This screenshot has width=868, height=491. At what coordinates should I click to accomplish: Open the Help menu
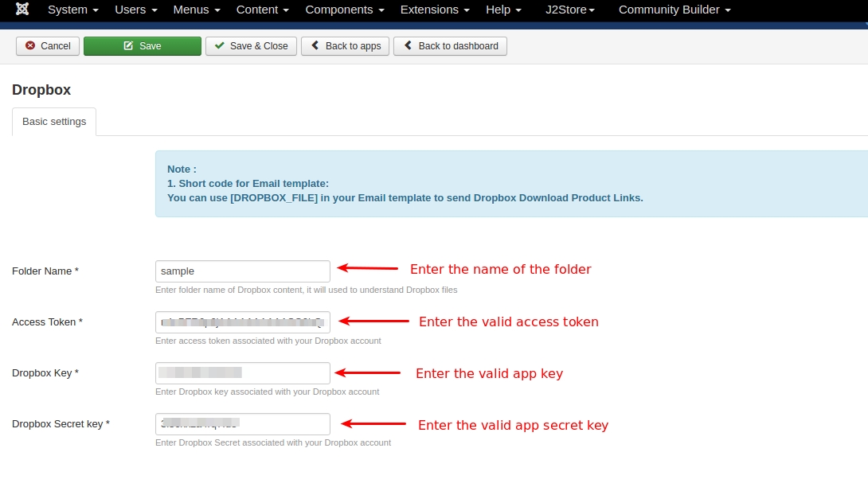tap(504, 10)
